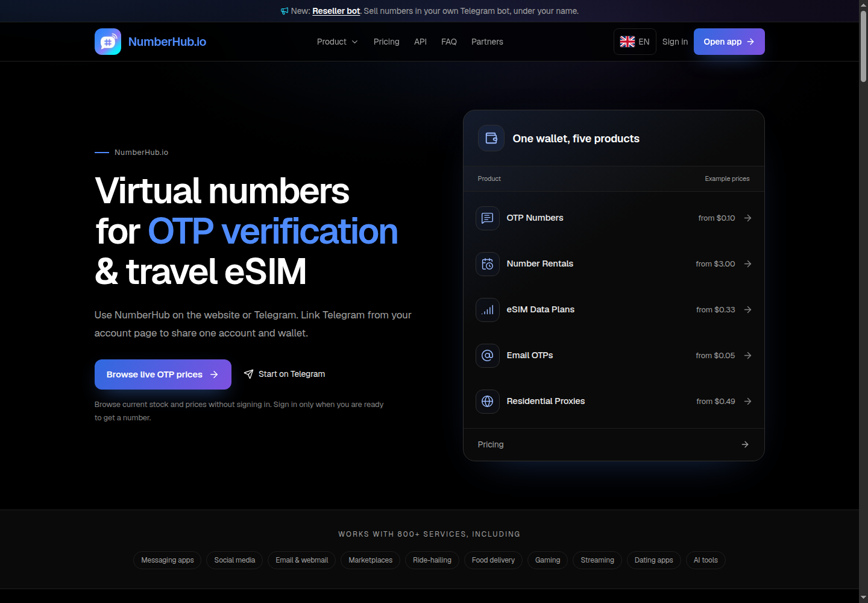This screenshot has height=603, width=868.
Task: Click the wallet icon in the card header
Action: pyautogui.click(x=491, y=138)
